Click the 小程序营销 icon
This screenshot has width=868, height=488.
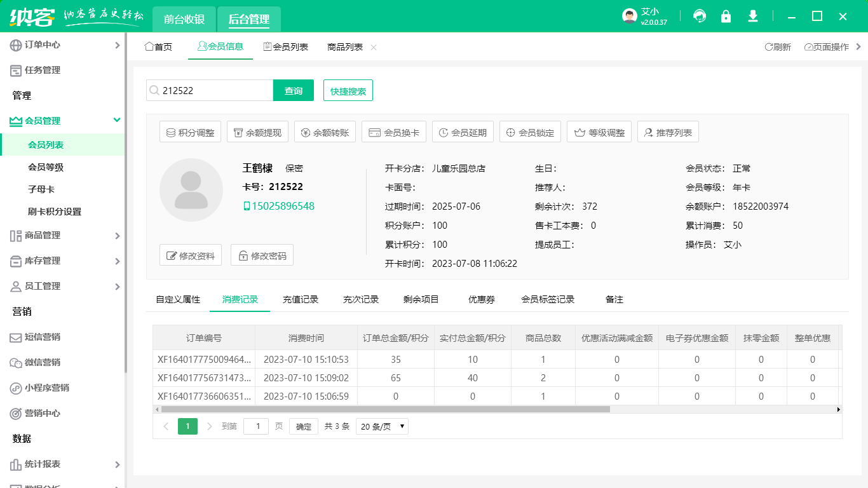(x=16, y=388)
